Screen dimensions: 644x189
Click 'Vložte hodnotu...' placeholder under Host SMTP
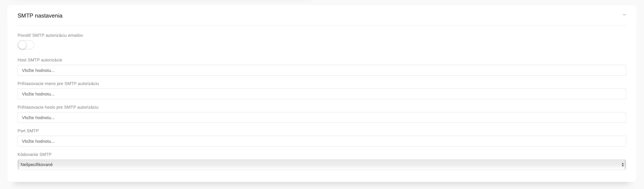pos(38,71)
